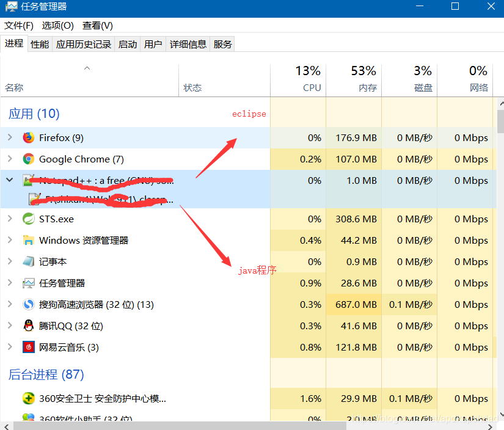Click the Windows 资源管理器 folder icon
504x430 pixels.
[x=28, y=240]
